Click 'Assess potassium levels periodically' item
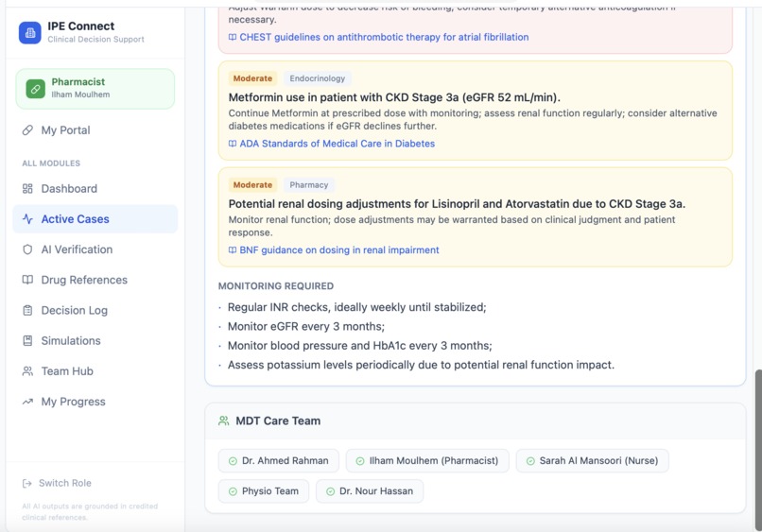 421,365
